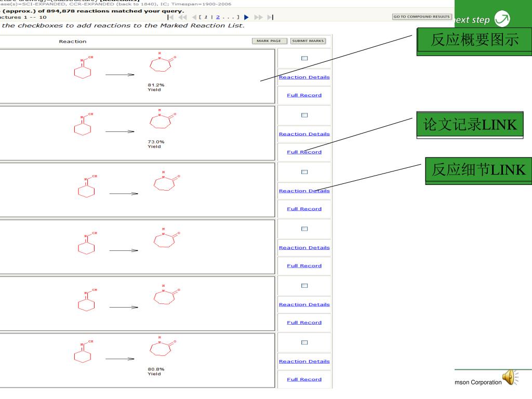Open Reaction Details for the 73.0% yield reaction
Viewport: 532px width, 399px height.
coord(304,134)
